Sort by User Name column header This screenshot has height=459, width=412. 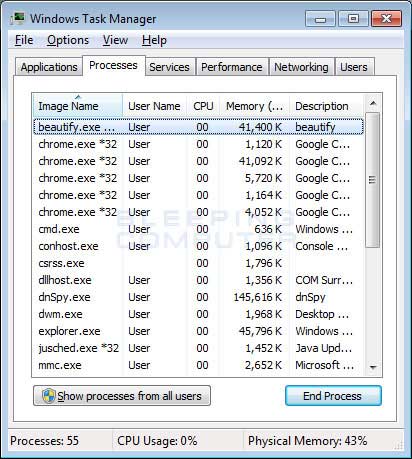point(154,106)
